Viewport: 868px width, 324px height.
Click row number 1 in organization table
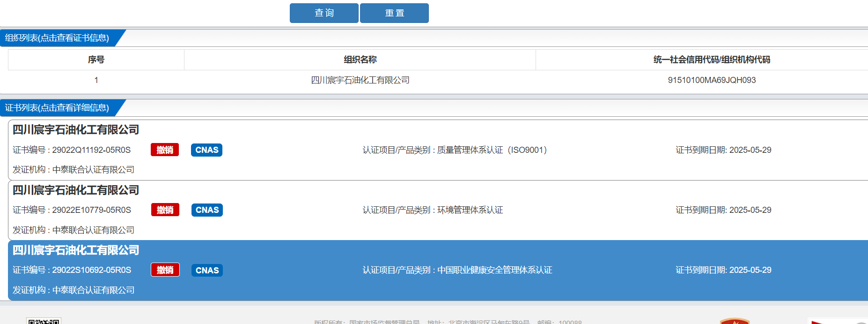[96, 80]
